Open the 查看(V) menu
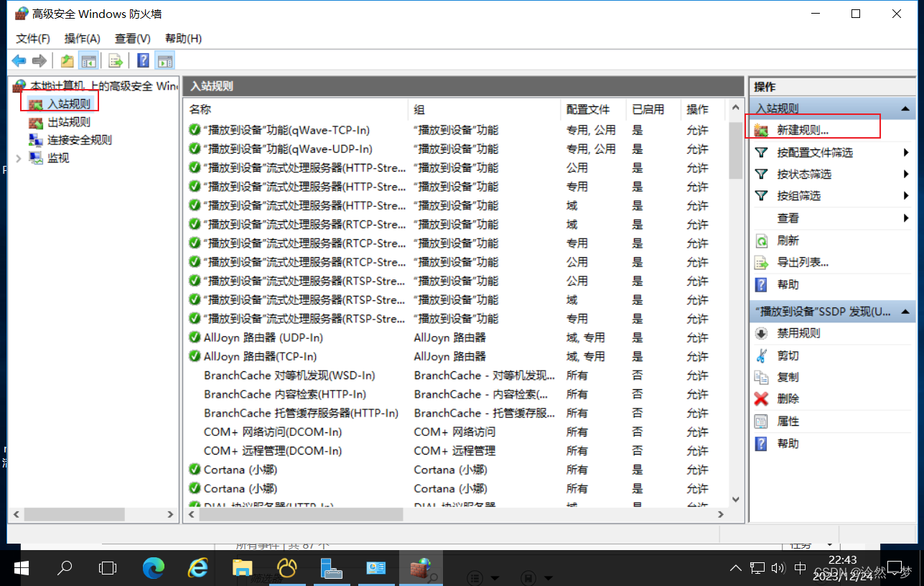924x586 pixels. pyautogui.click(x=131, y=38)
